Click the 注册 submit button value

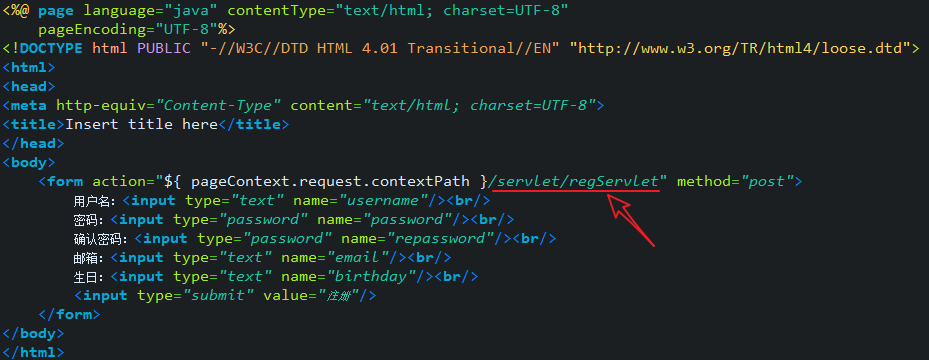point(339,295)
